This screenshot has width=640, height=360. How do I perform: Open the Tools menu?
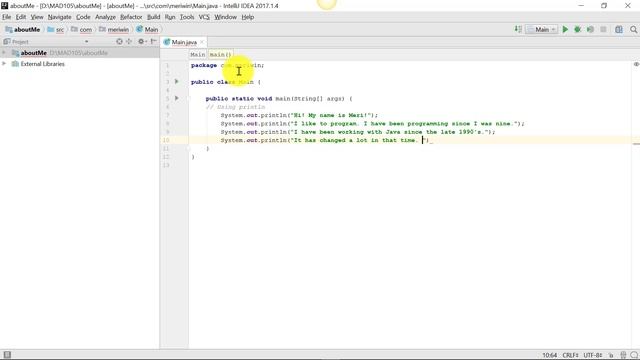point(187,17)
